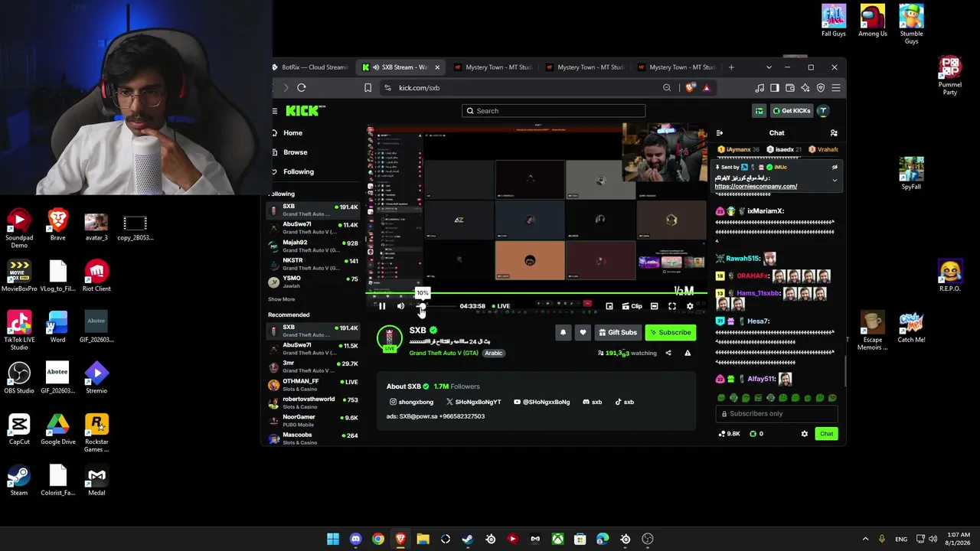
Task: Click the Gift Subs button
Action: click(x=618, y=332)
